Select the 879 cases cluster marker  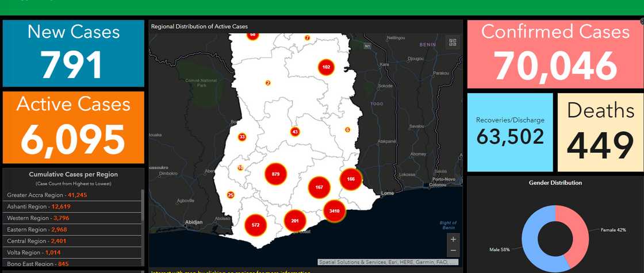(x=275, y=174)
